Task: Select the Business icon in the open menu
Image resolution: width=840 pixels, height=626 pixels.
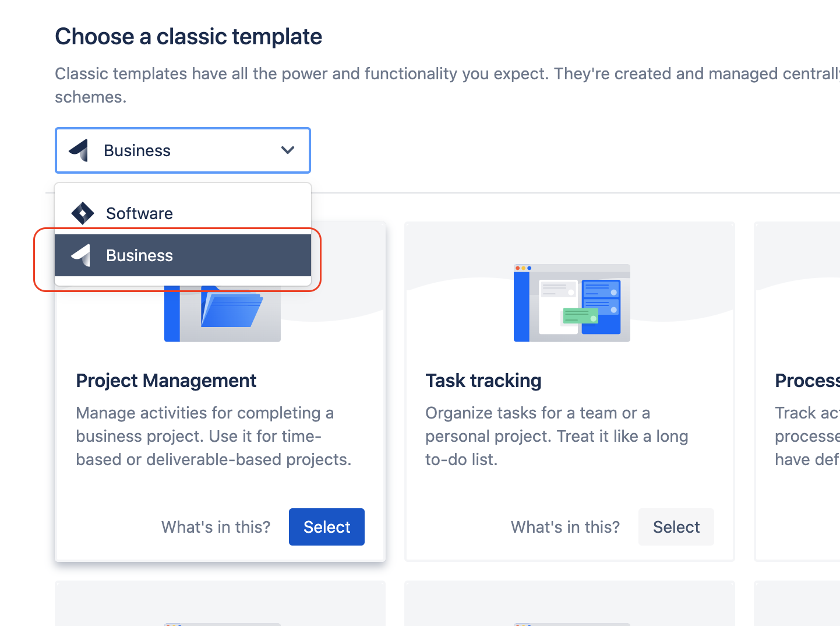Action: pyautogui.click(x=83, y=255)
